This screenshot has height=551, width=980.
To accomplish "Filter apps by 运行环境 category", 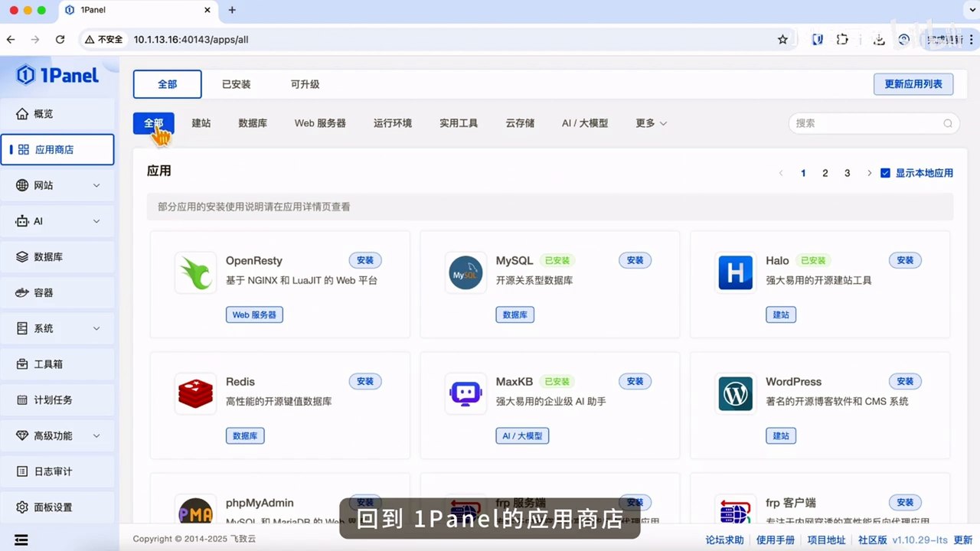I will point(393,123).
